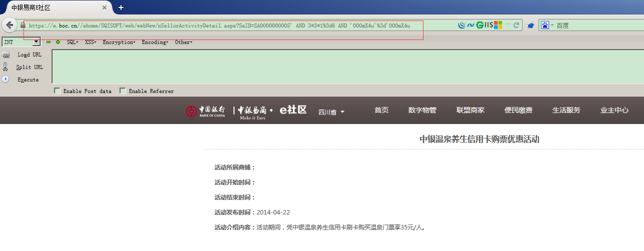Open the Encoding dropdown menu
Screen dimensions: 644x251
(x=155, y=42)
